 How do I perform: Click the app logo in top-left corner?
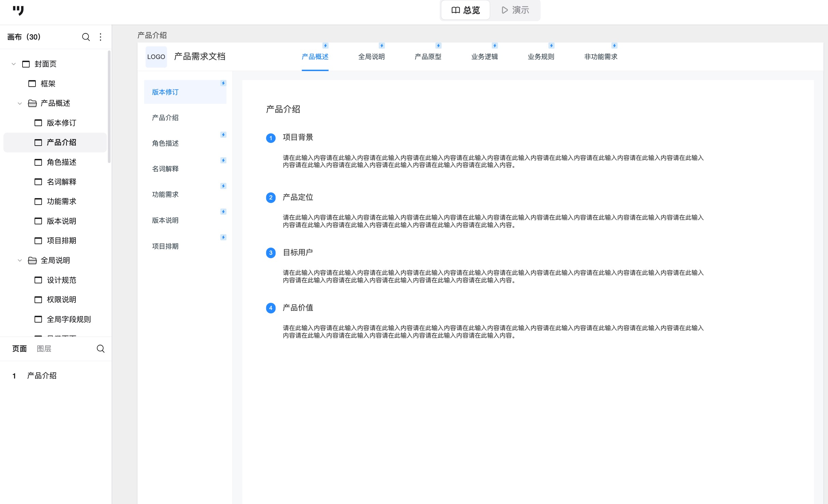(x=18, y=11)
